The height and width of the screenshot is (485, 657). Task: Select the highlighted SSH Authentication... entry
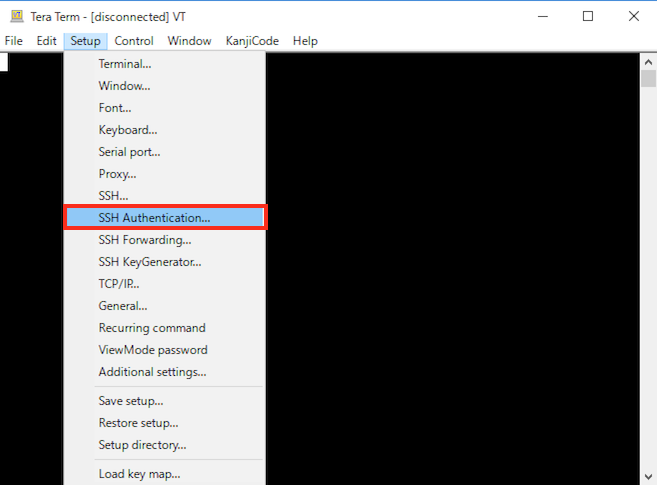point(154,217)
